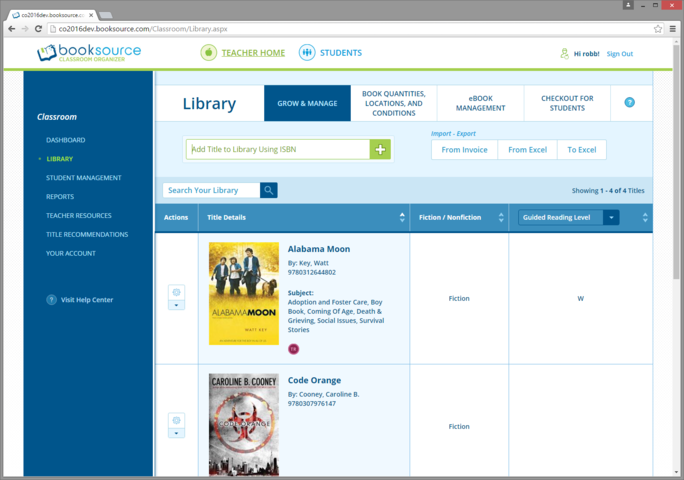Click the Add Title using ISBN field
Image resolution: width=684 pixels, height=480 pixels.
[x=278, y=150]
